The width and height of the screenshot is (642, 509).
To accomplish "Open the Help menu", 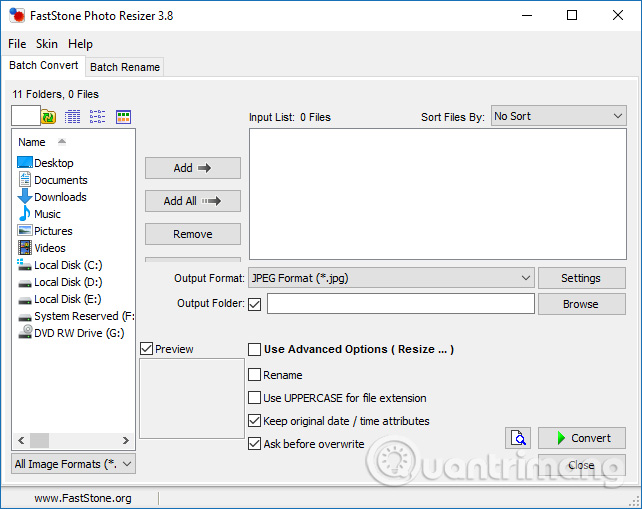I will click(x=80, y=44).
